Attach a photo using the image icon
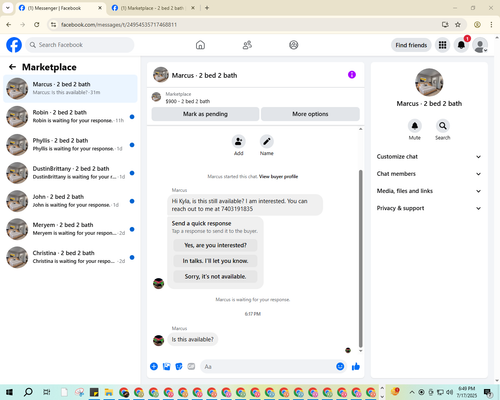500x400 pixels. coord(166,367)
